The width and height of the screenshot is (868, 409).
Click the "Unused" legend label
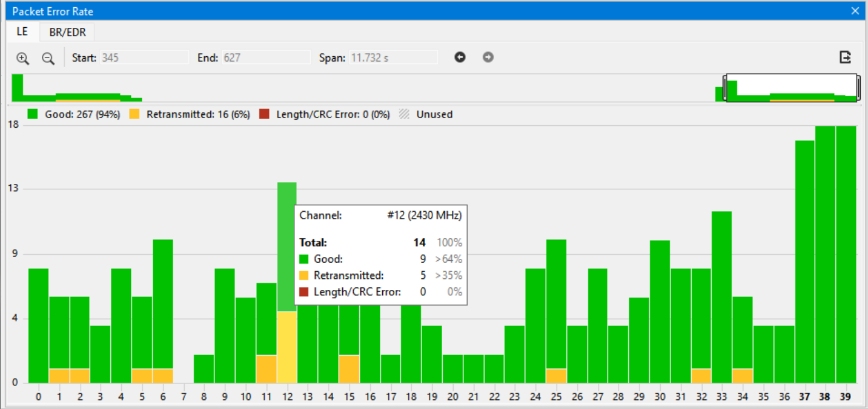(434, 114)
